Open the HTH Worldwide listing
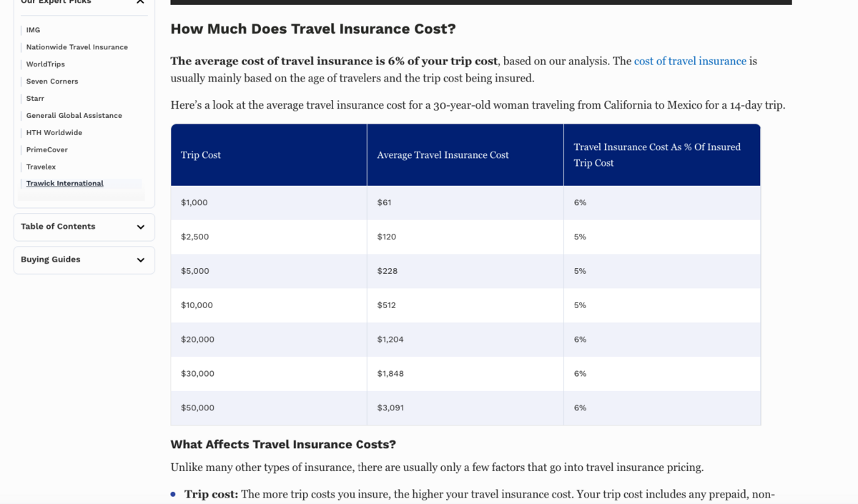Screen dimensions: 858x504 [x=54, y=132]
